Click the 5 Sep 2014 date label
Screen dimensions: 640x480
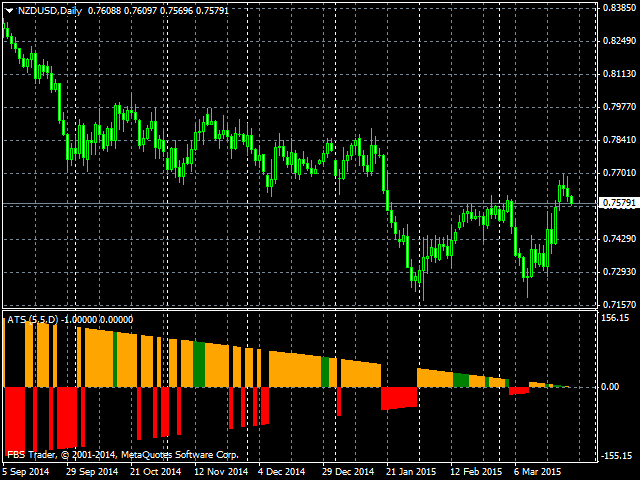click(27, 471)
